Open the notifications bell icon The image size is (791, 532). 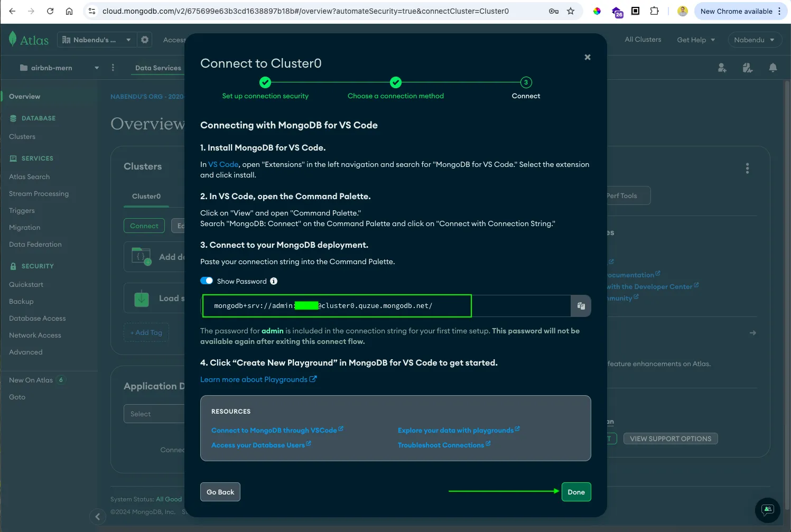[773, 68]
